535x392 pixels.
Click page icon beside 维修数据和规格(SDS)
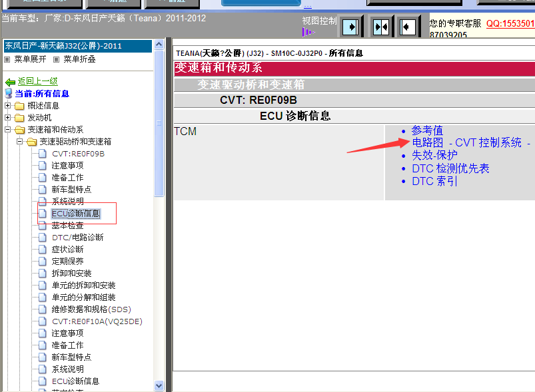point(43,309)
